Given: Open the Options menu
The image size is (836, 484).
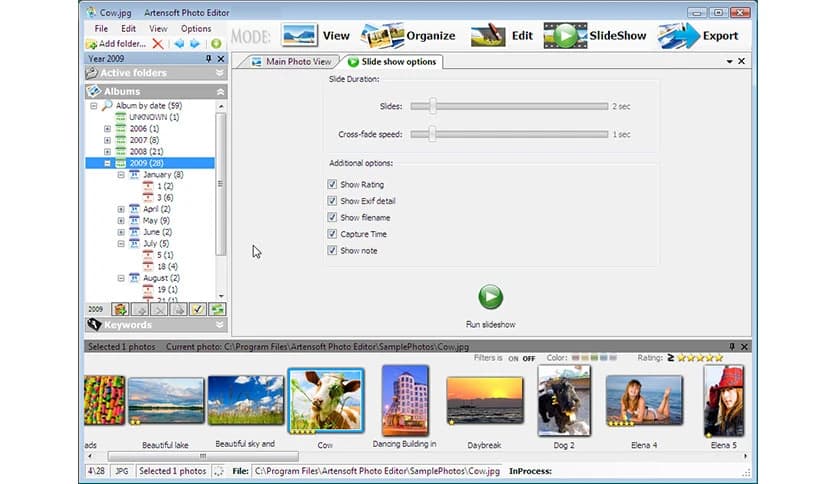Looking at the screenshot, I should (x=196, y=29).
